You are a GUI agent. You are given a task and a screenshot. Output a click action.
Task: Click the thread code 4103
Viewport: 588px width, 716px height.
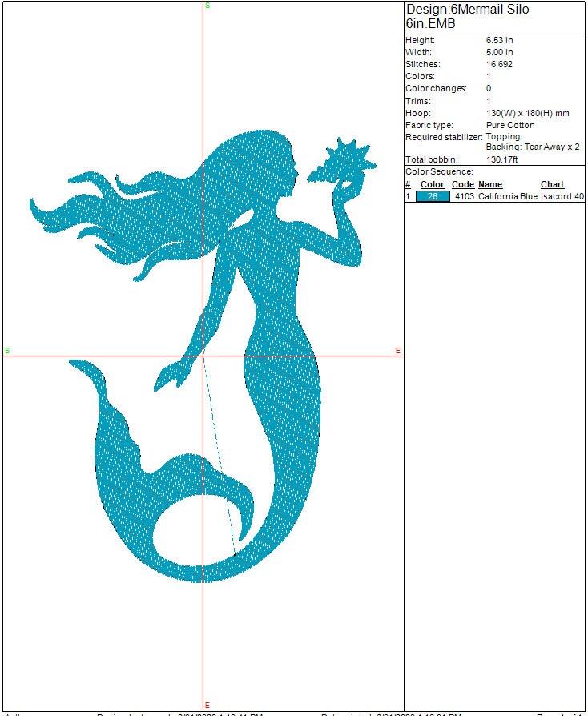[x=464, y=196]
